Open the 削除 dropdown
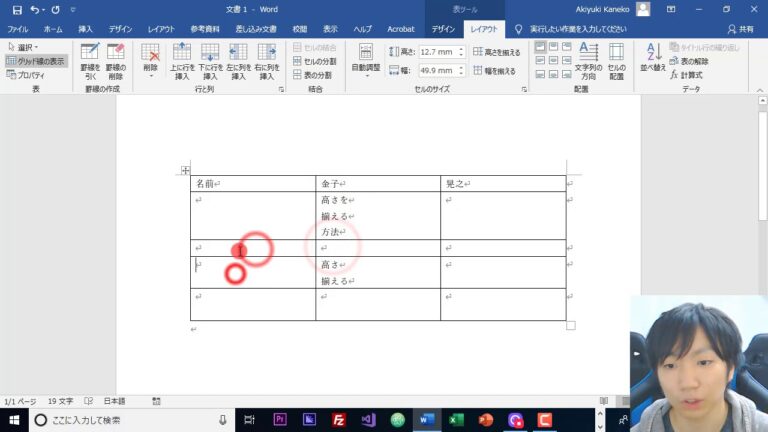Image resolution: width=768 pixels, height=432 pixels. (x=150, y=61)
